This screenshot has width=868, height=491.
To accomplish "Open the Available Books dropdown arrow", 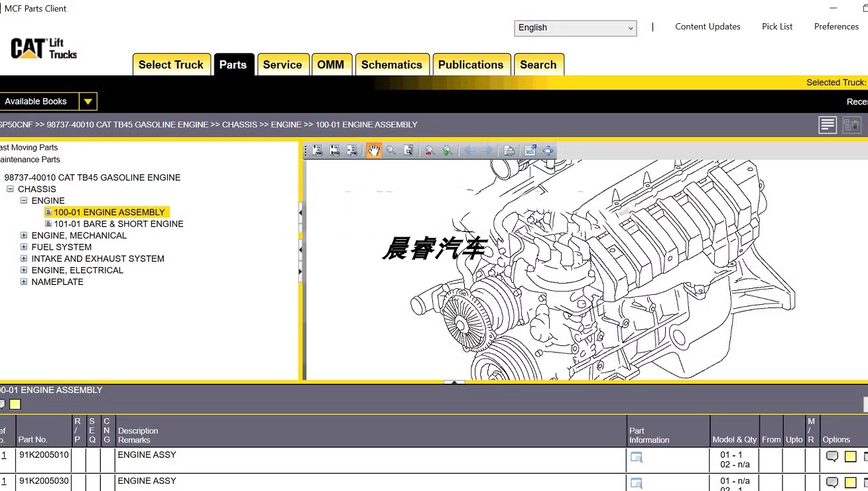I will click(x=88, y=101).
